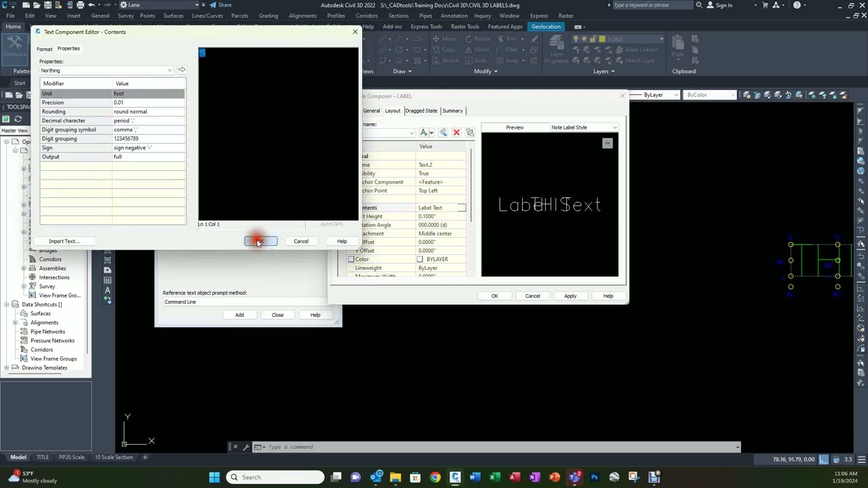Screen dimensions: 868x488
Task: Click the Unit value 'foot'
Action: click(148, 94)
